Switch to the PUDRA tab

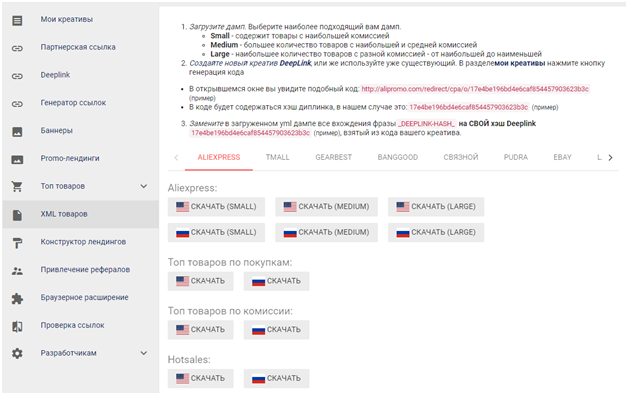click(516, 157)
